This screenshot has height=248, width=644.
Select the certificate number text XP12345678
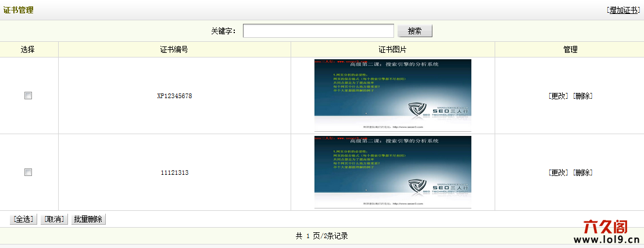174,96
